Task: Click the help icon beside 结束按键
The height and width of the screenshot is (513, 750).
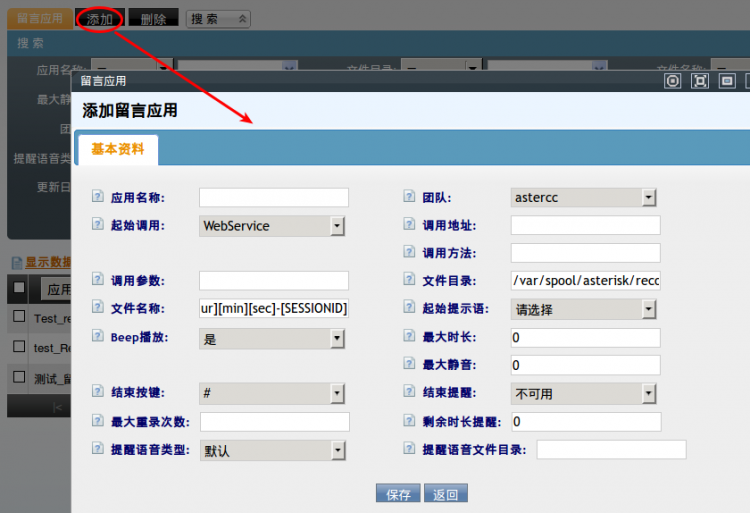Action: pos(98,393)
